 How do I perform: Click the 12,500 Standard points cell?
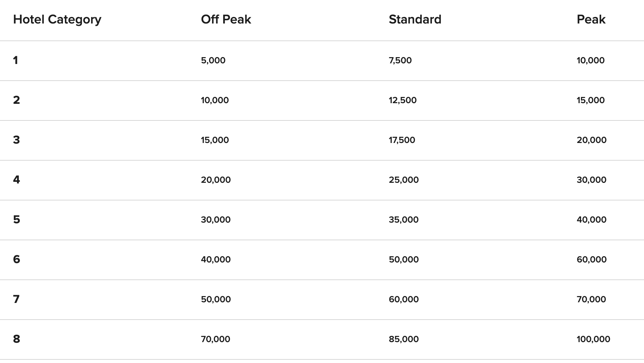(x=402, y=100)
